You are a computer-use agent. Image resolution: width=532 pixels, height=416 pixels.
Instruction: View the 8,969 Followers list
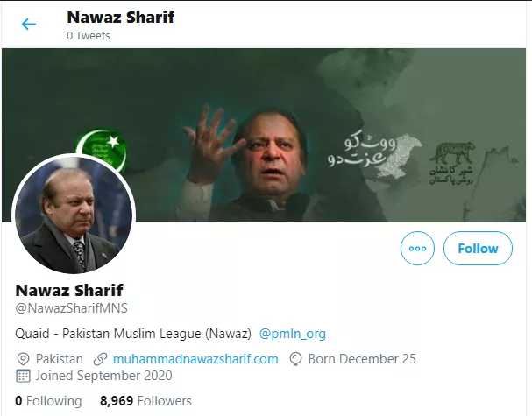(145, 401)
